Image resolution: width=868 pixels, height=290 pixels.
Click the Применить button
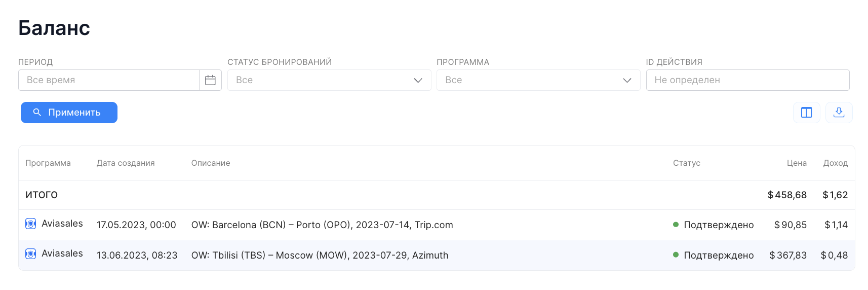click(69, 113)
